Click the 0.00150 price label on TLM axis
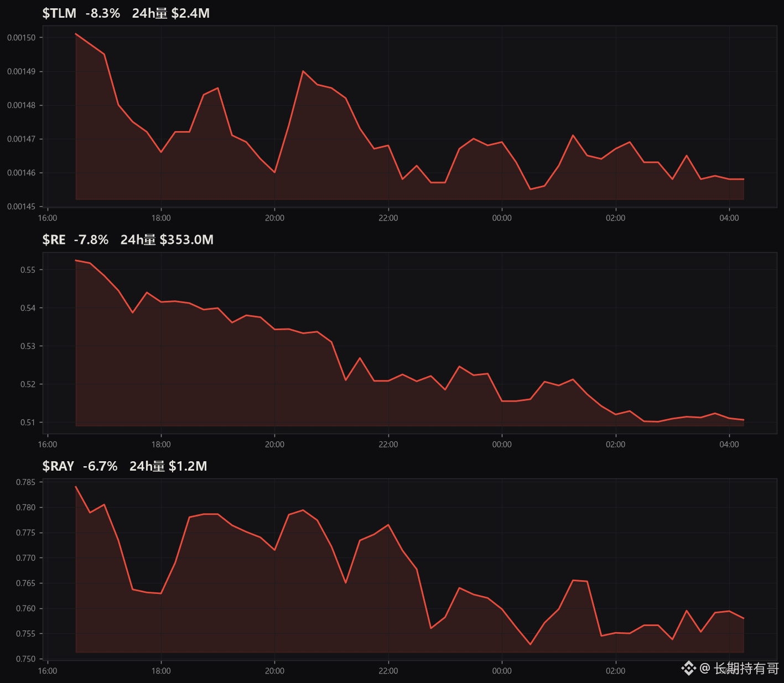 pyautogui.click(x=21, y=38)
